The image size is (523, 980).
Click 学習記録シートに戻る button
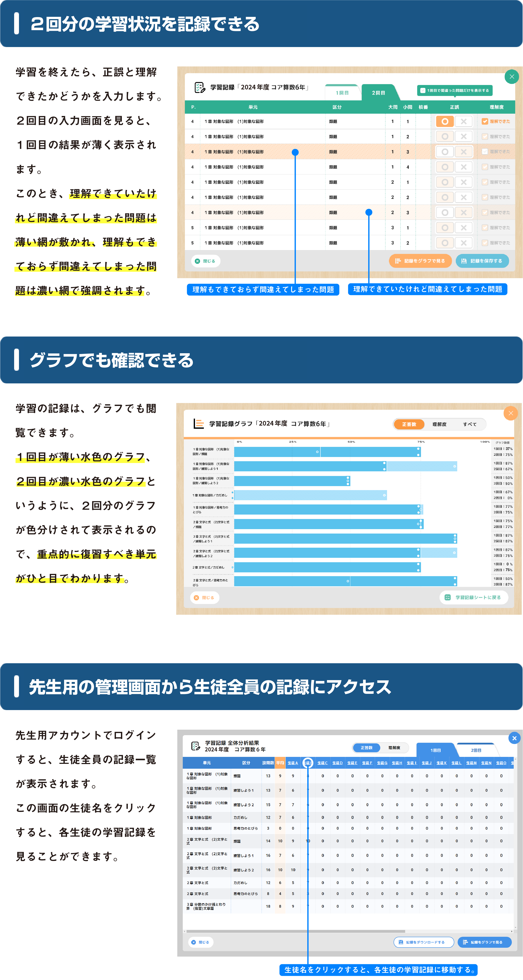473,597
